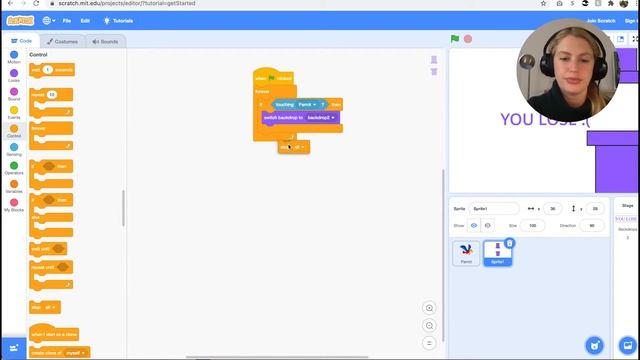Click the green flag to run
This screenshot has width=640, height=360.
pyautogui.click(x=455, y=39)
